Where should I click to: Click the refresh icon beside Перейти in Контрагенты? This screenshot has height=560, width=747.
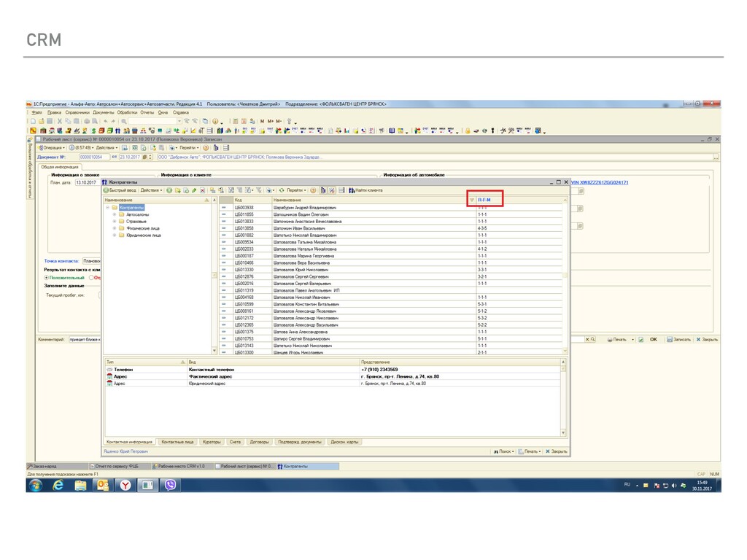pos(282,190)
